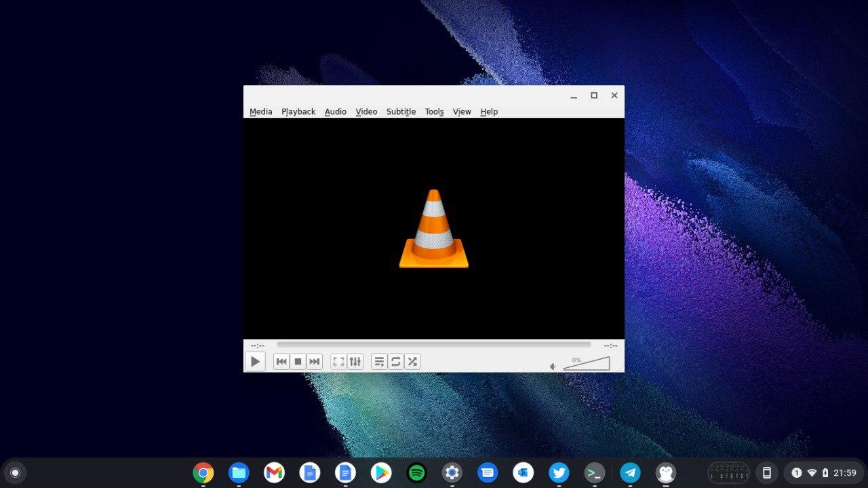Skip to next media in playlist
The image size is (868, 488).
(x=314, y=362)
